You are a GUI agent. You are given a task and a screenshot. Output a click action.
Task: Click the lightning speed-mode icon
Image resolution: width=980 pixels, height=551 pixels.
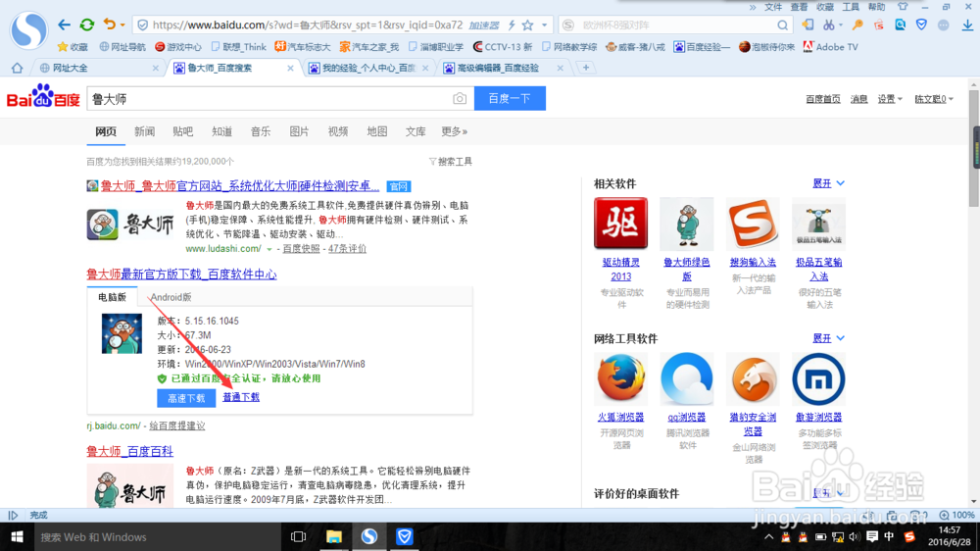coord(512,25)
